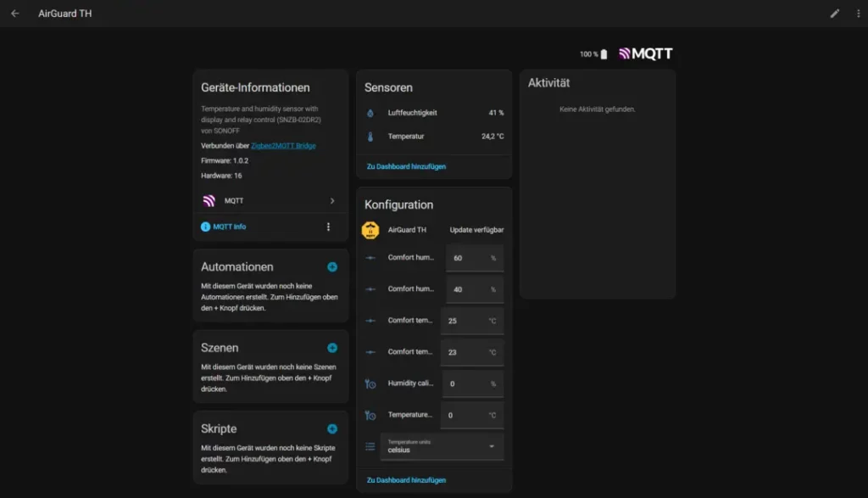868x498 pixels.
Task: Click the back arrow beside AirGuard TH
Action: coord(14,14)
